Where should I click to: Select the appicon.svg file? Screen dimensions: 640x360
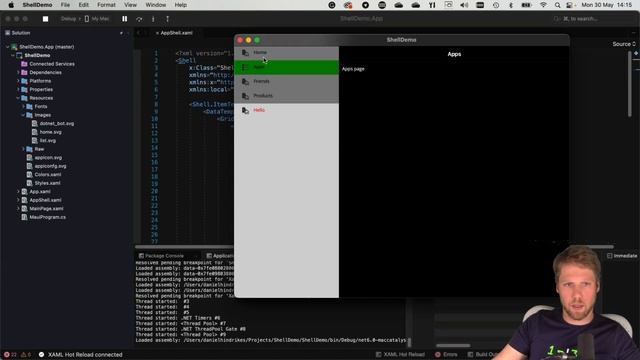pyautogui.click(x=48, y=158)
